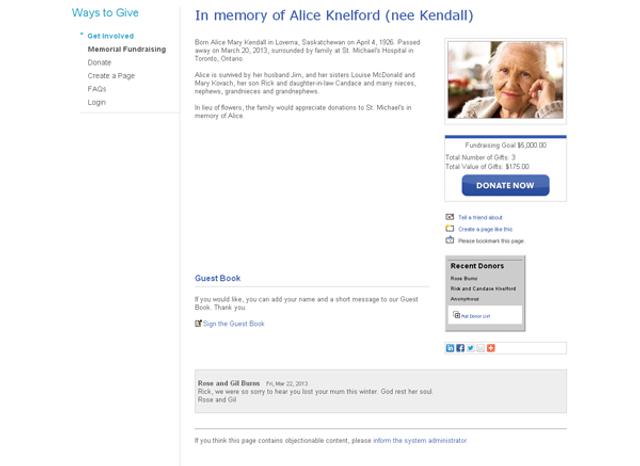Click the Login sidebar link
640x466 pixels.
coord(97,102)
